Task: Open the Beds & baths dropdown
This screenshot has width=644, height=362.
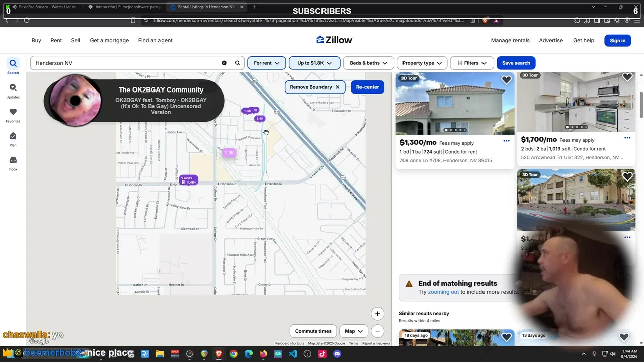Action: [368, 63]
